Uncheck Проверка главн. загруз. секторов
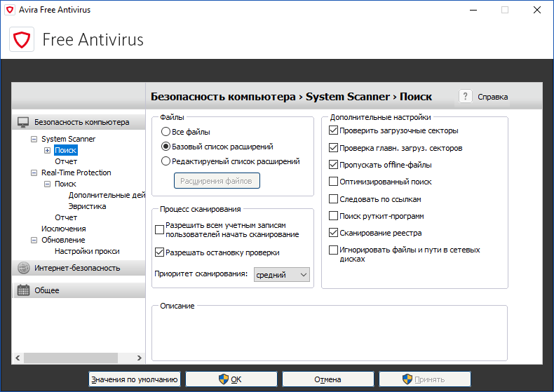Viewport: 554px width, 392px height. click(333, 148)
